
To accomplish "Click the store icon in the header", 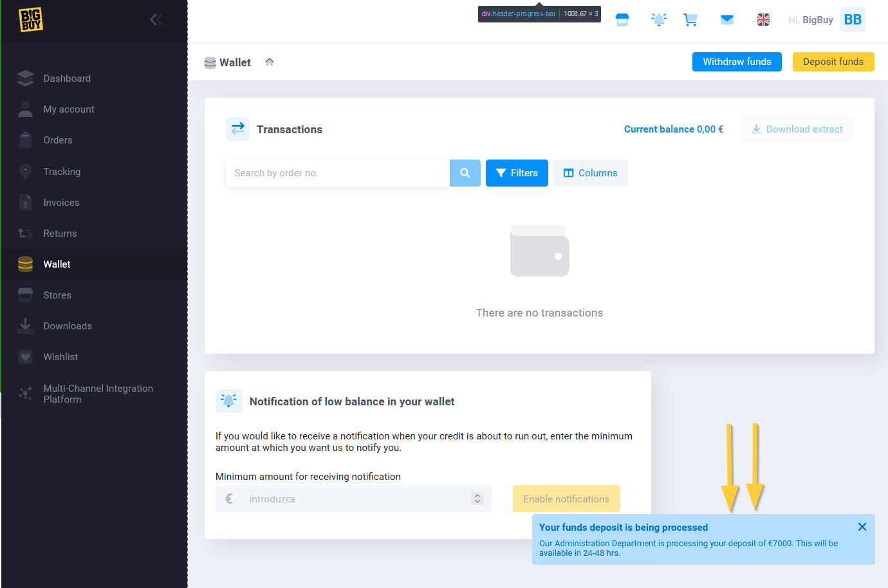I will point(622,20).
